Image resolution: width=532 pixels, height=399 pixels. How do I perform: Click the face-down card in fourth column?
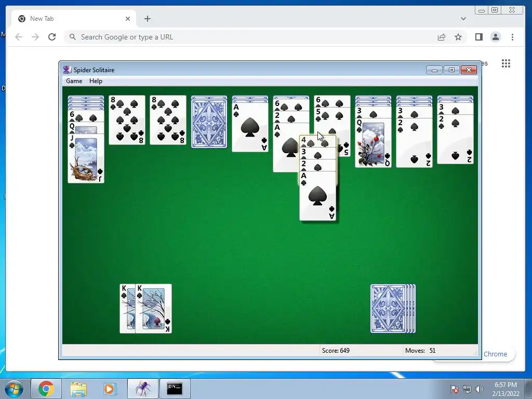coord(209,122)
